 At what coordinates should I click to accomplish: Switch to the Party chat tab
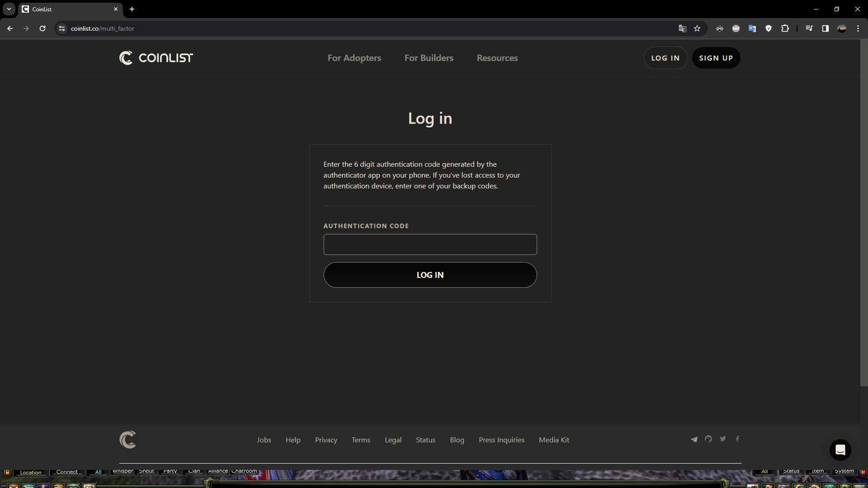pyautogui.click(x=169, y=471)
